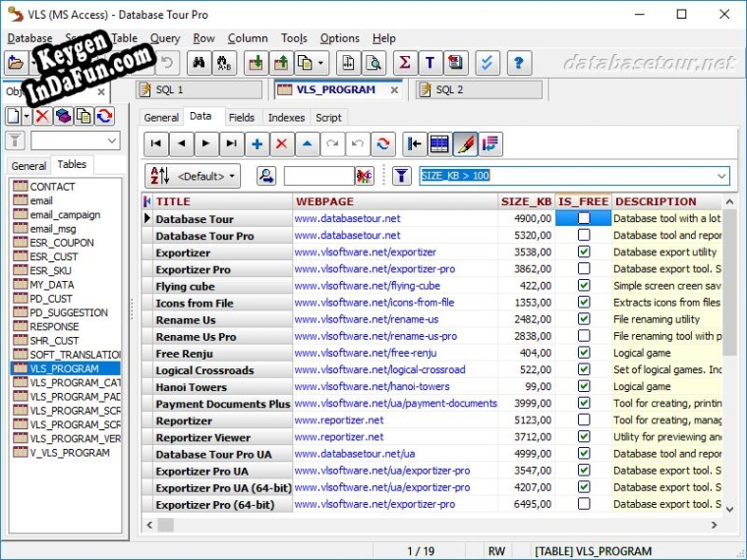Click refresh icon in object panel
The height and width of the screenshot is (560, 747).
[x=105, y=116]
